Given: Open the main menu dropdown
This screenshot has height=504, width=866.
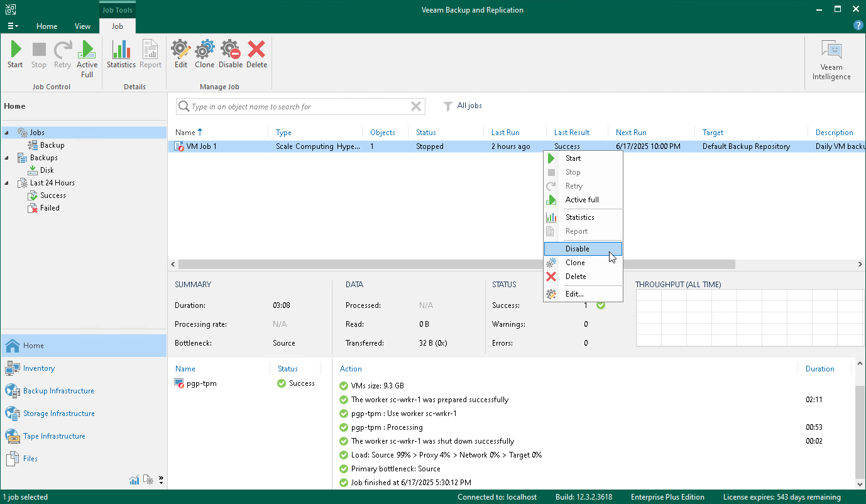Looking at the screenshot, I should [13, 26].
